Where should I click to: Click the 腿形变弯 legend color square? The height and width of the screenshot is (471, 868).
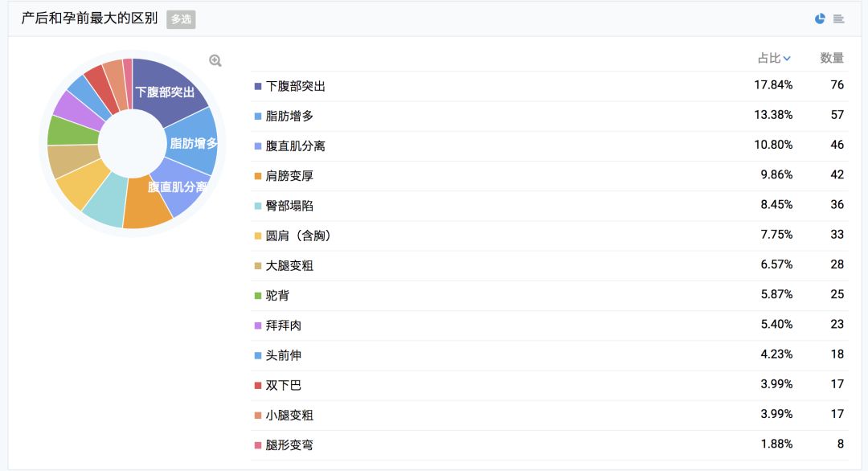257,445
